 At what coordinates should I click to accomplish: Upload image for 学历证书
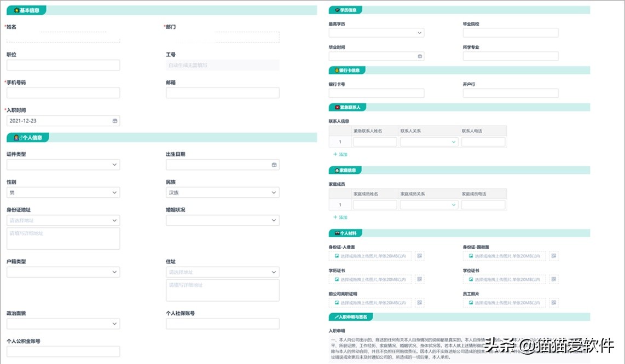(371, 279)
